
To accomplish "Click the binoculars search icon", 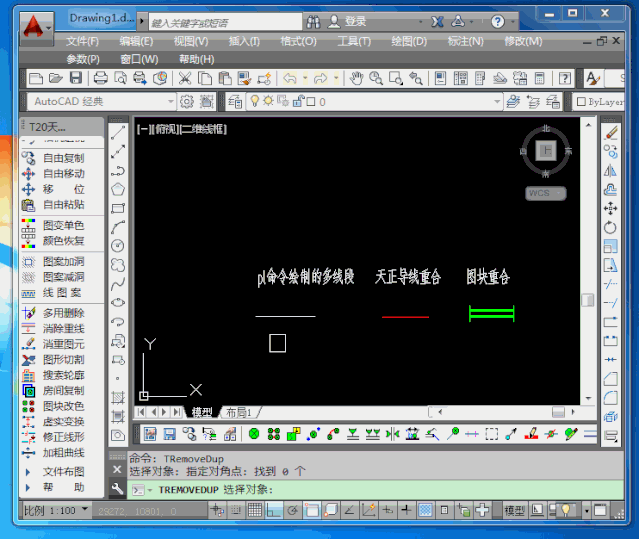I will pos(313,22).
